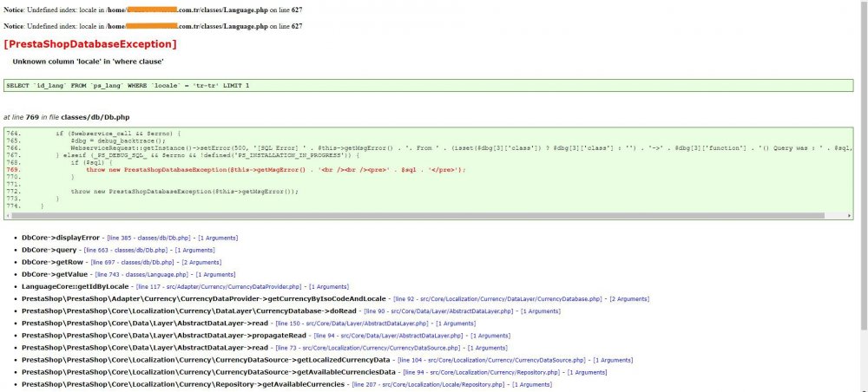The width and height of the screenshot is (868, 392).
Task: Expand the 2 Arguments of DbCore->getRow
Action: click(x=202, y=262)
